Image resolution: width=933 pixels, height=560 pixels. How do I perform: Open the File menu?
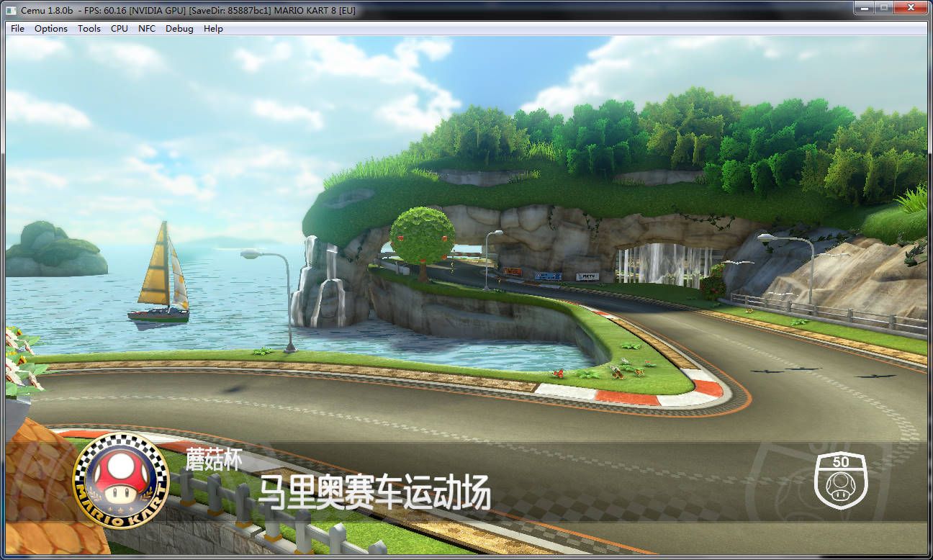click(17, 29)
